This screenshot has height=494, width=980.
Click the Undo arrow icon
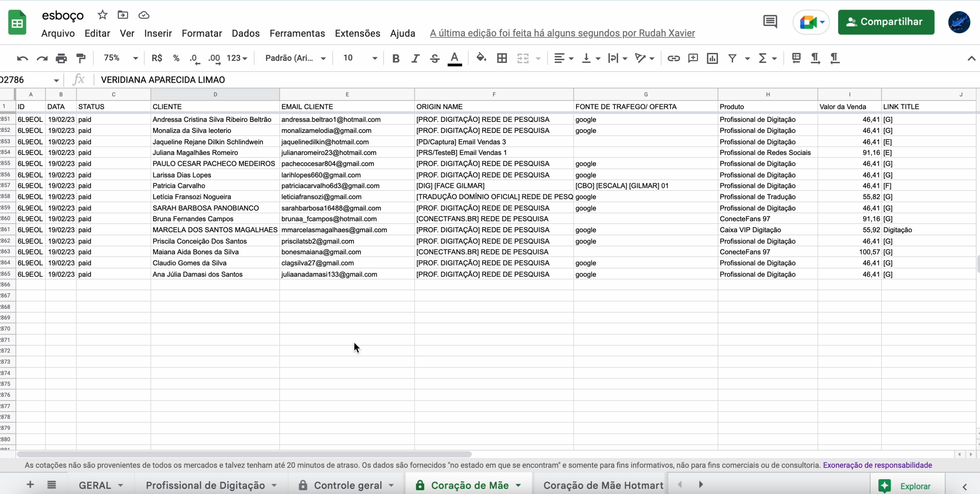pyautogui.click(x=22, y=58)
